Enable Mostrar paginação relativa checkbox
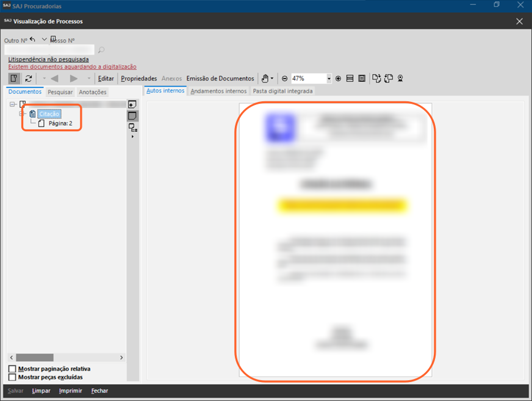Screen dimensions: 532x401 (x=13, y=369)
